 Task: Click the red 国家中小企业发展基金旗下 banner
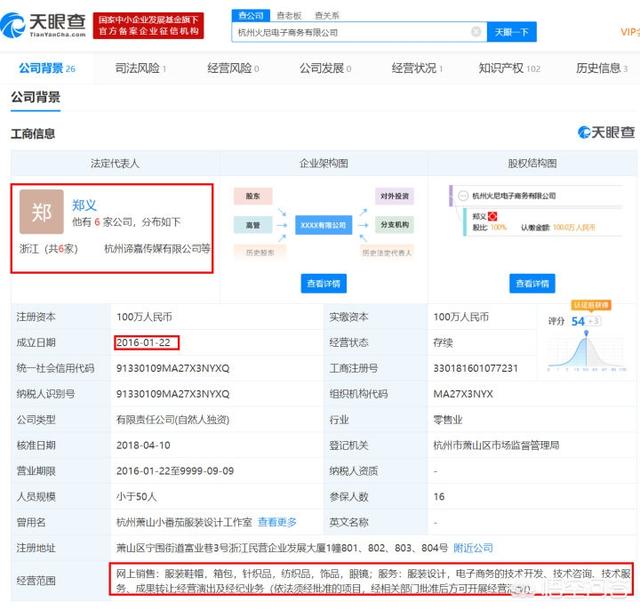(x=148, y=26)
